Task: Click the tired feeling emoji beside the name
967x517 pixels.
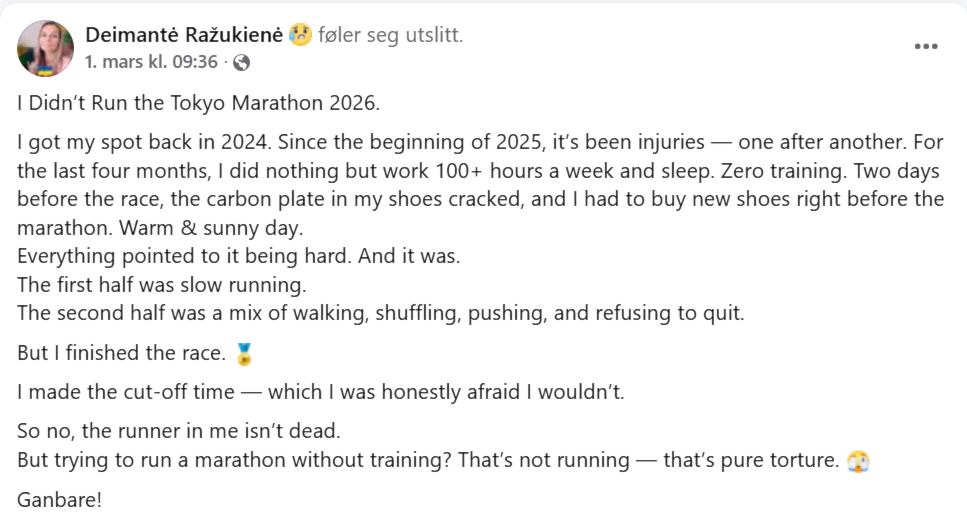Action: (x=300, y=35)
